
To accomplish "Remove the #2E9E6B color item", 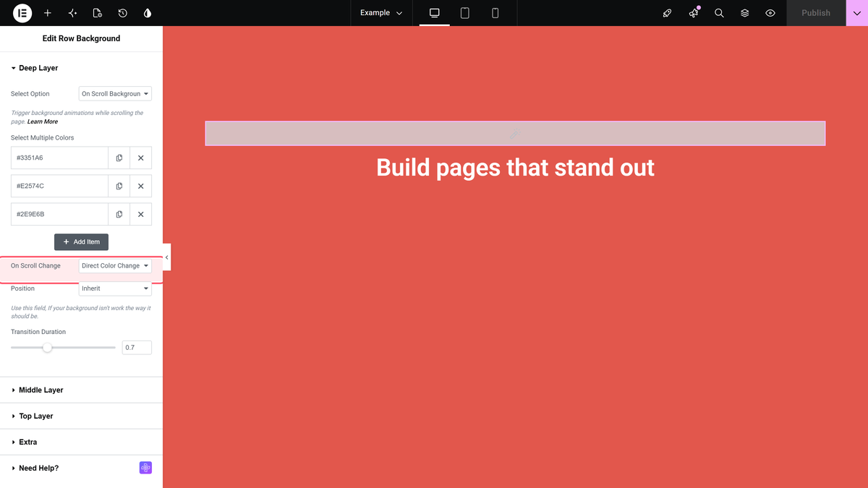I will tap(141, 214).
